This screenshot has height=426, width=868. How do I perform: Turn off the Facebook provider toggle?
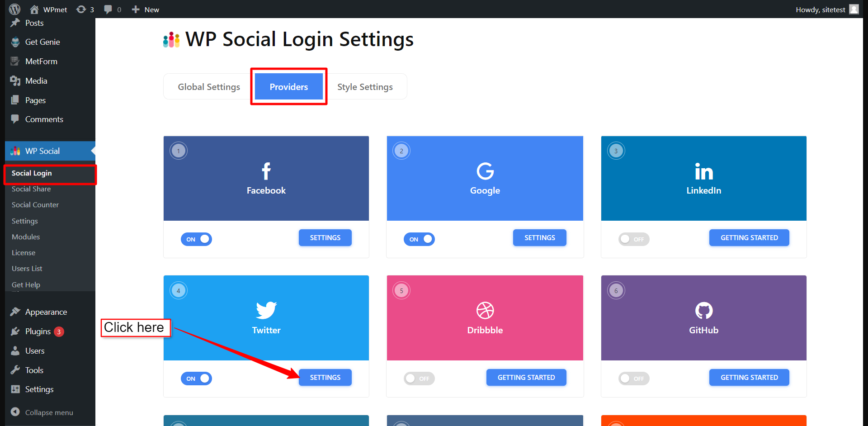click(x=196, y=239)
